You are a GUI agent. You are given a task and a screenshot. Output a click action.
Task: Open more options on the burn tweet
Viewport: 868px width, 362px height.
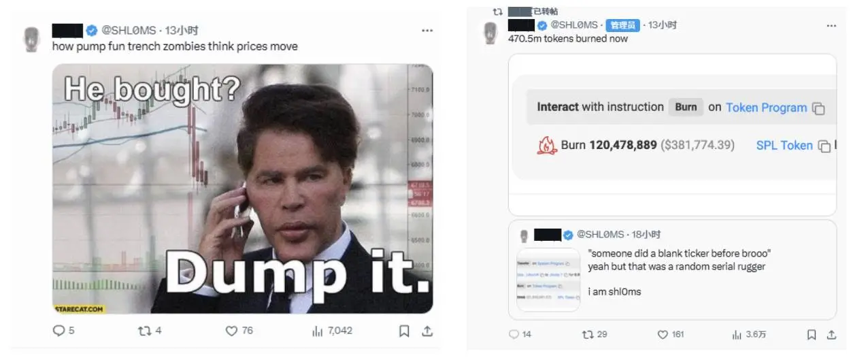tap(831, 25)
